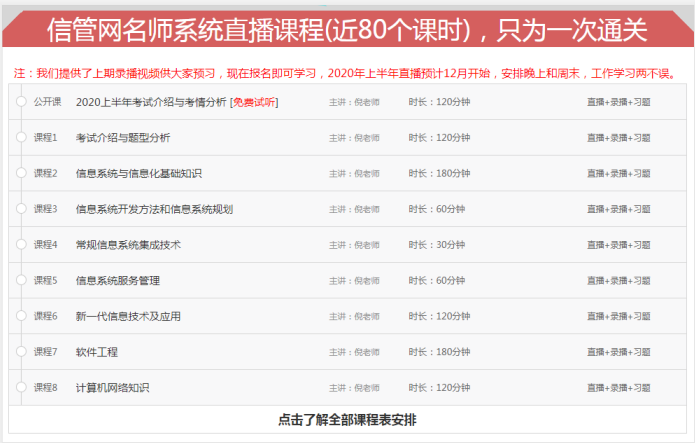Click 点击了解全部课程表安排 at the bottom
695x443 pixels.
click(347, 420)
